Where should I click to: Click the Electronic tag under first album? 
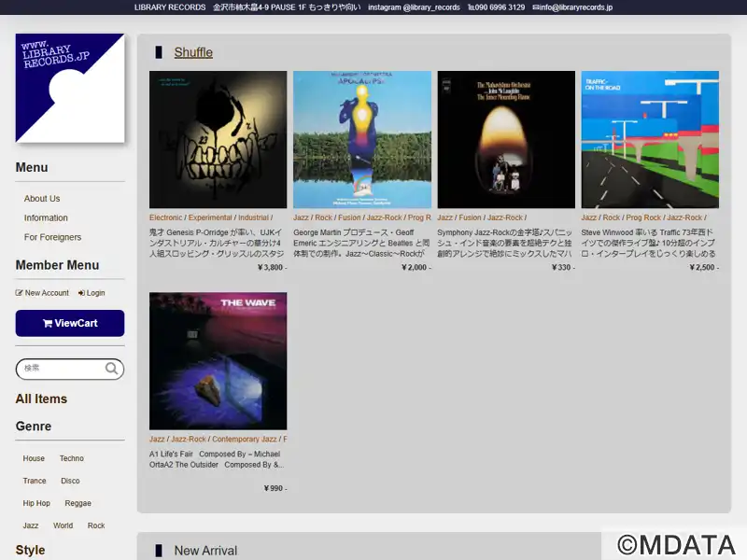tap(166, 217)
